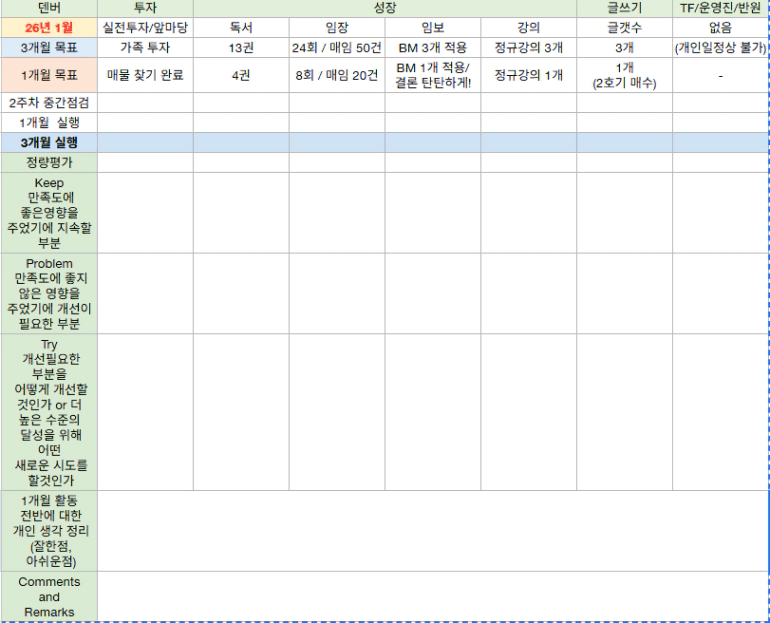The width and height of the screenshot is (770, 623).
Task: Click the red 26년 1월 cell
Action: 49,27
